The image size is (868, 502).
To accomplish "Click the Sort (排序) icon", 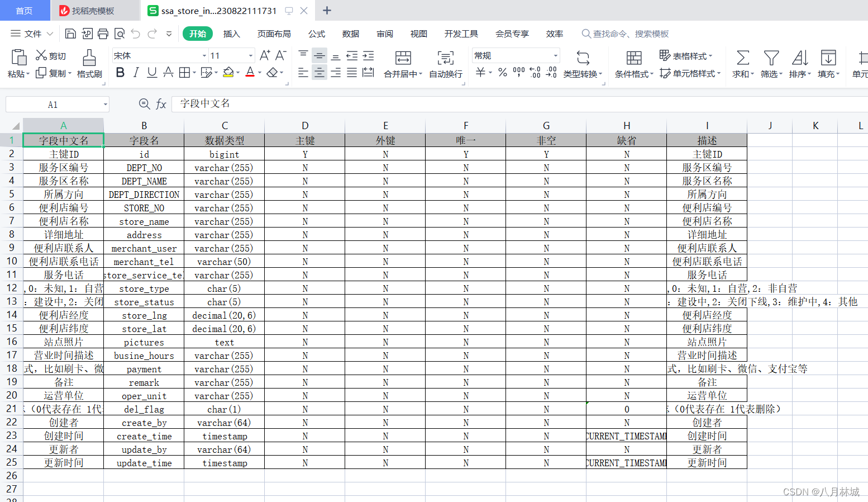I will tap(800, 58).
